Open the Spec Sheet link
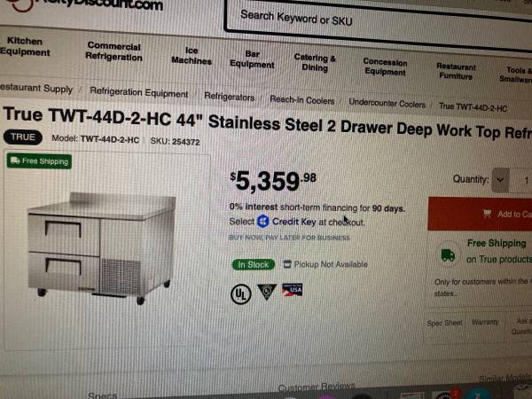 coord(444,323)
